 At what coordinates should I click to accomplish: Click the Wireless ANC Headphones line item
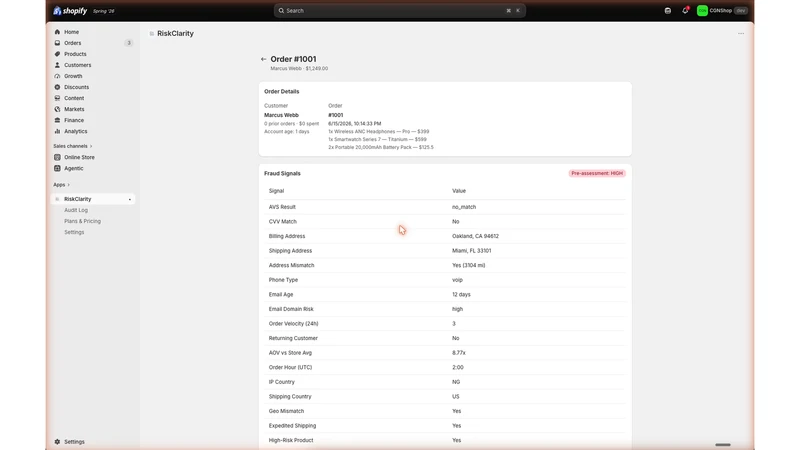pos(379,132)
